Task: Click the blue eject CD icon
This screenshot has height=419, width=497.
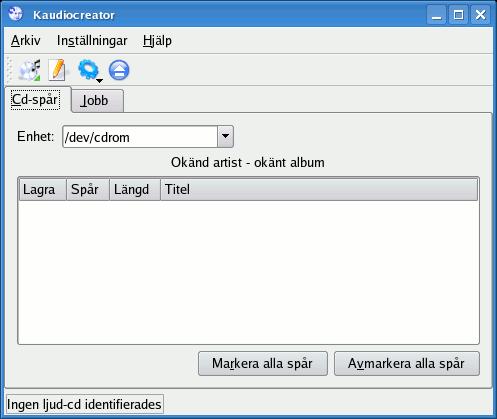Action: pos(119,70)
